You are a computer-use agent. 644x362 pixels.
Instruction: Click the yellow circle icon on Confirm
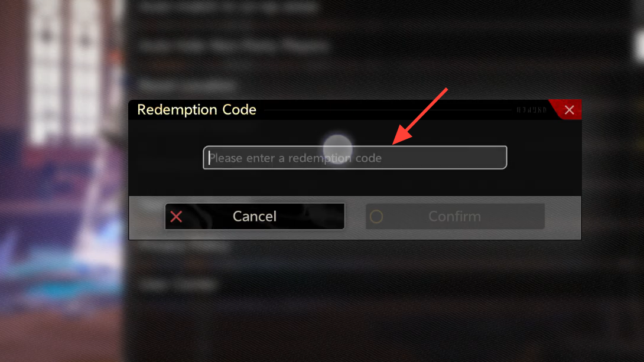(x=376, y=217)
